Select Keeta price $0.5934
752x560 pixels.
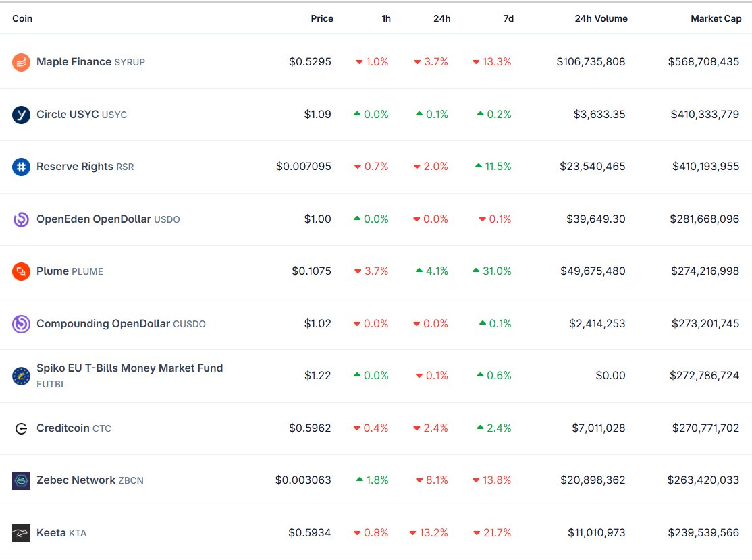(309, 532)
